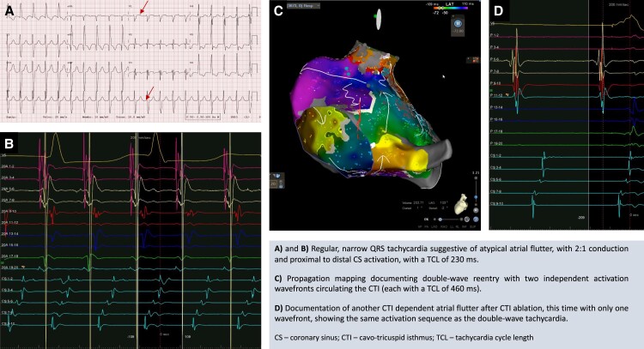Image resolution: width=644 pixels, height=349 pixels.
Task: Click the upper red arrow on the ECG
Action: point(143,7)
